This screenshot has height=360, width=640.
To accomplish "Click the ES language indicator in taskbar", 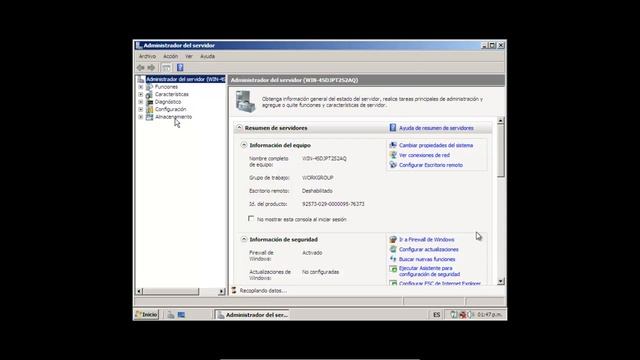I will tap(437, 315).
